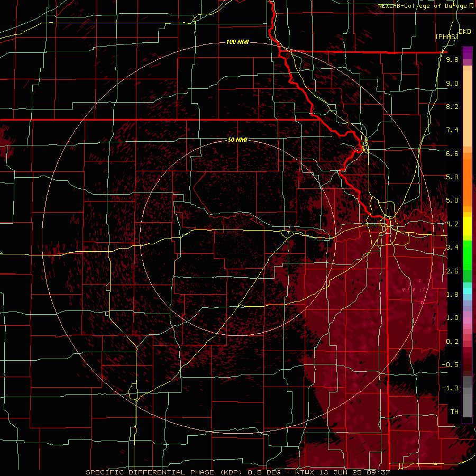Image resolution: width=476 pixels, height=476 pixels.
Task: Click the TH label on the scale
Action: [454, 412]
